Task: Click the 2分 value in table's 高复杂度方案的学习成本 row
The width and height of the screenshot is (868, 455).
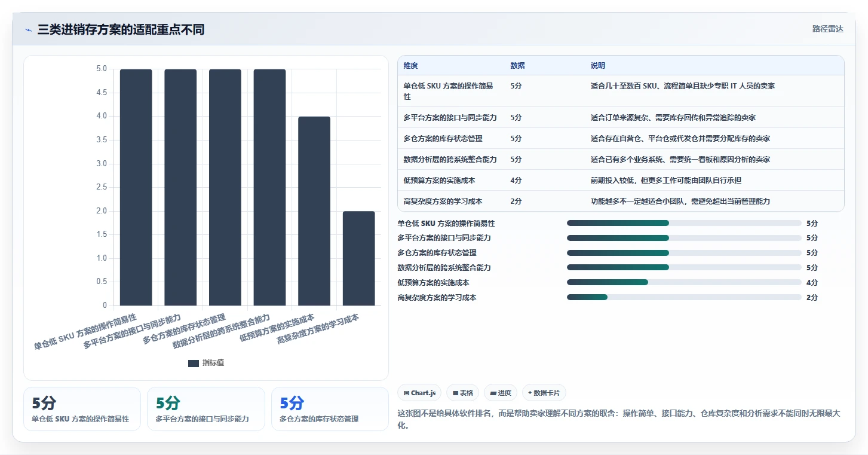Action: coord(516,201)
